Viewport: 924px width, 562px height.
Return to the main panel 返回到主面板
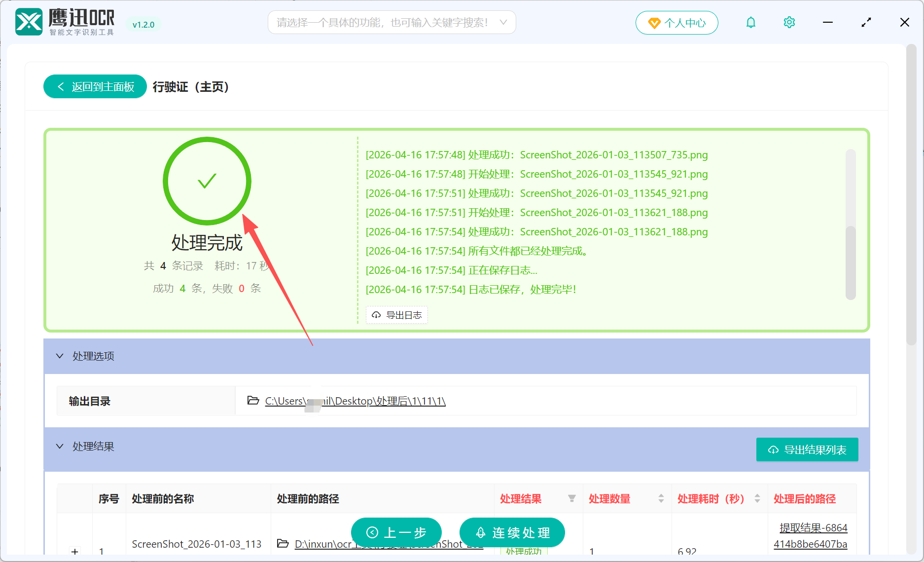[x=95, y=87]
